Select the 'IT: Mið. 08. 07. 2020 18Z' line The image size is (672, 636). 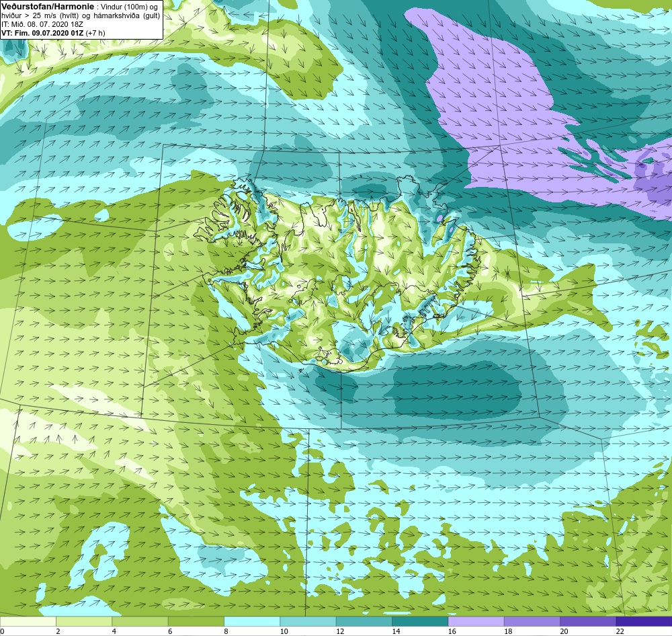pos(42,24)
